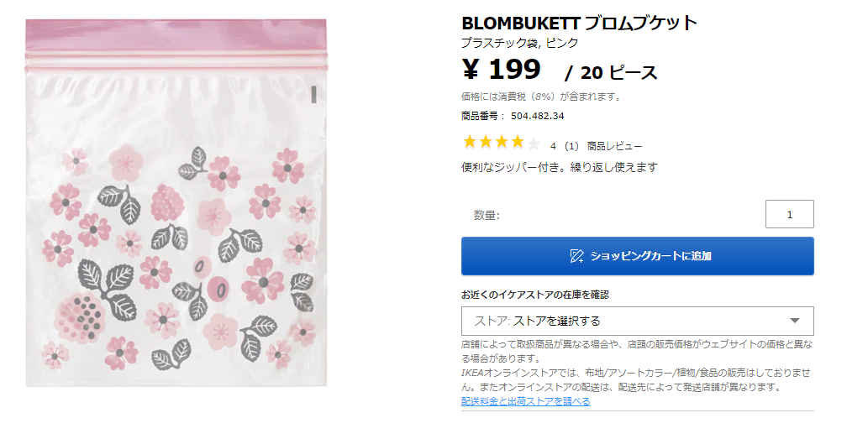Screen dimensions: 868x439
Task: Open the 配送料金と出荷ストアを調べる link
Action: [526, 401]
